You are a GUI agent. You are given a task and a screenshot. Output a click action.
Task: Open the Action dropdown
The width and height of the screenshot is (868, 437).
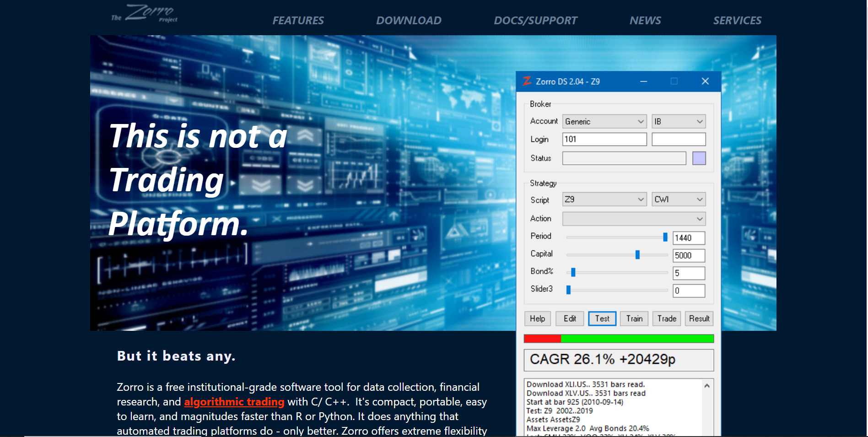tap(634, 219)
